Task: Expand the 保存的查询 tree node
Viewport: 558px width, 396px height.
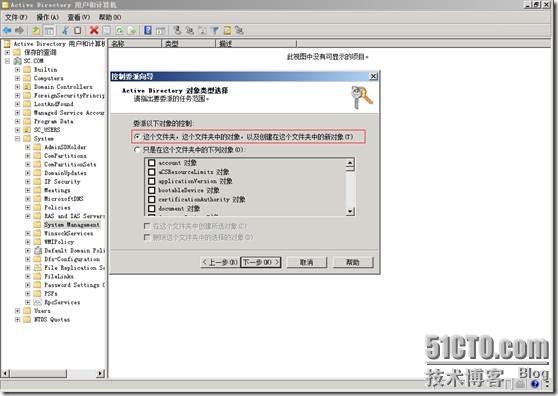Action: [7, 52]
